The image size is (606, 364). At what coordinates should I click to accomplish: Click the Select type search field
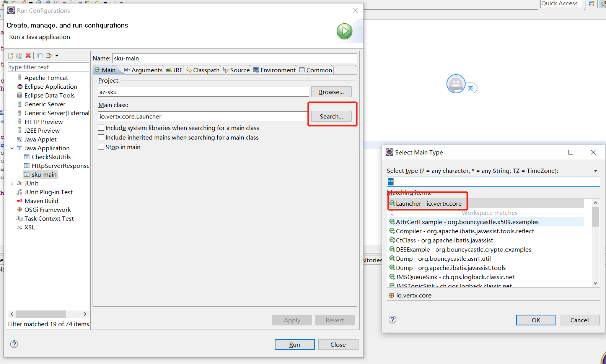tap(493, 182)
